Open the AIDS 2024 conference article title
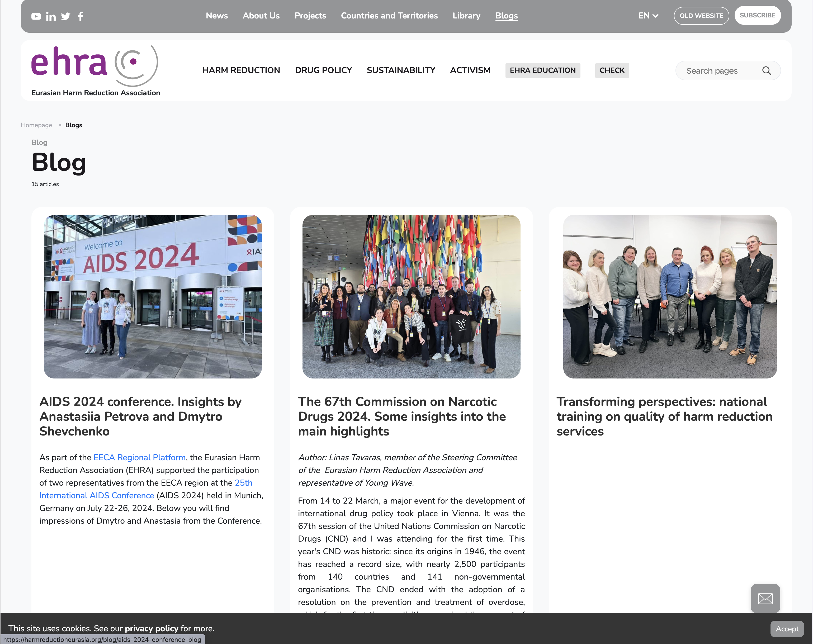 pos(140,416)
